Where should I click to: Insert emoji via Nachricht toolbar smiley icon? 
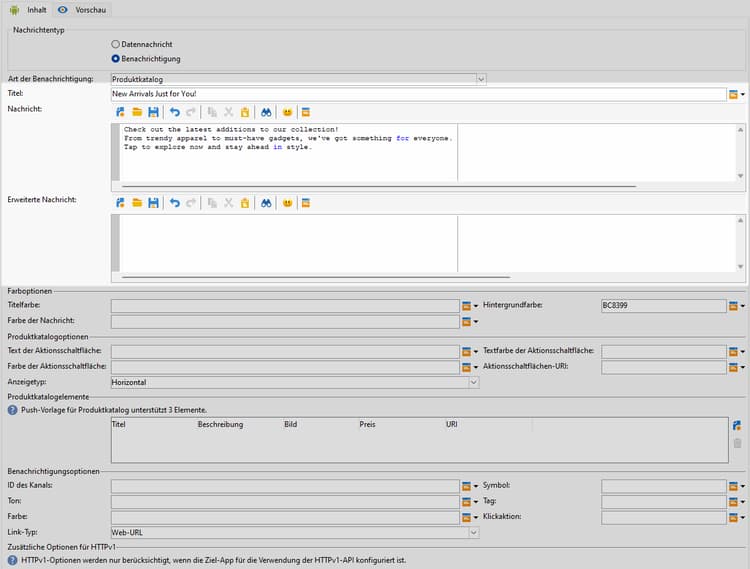tap(287, 112)
